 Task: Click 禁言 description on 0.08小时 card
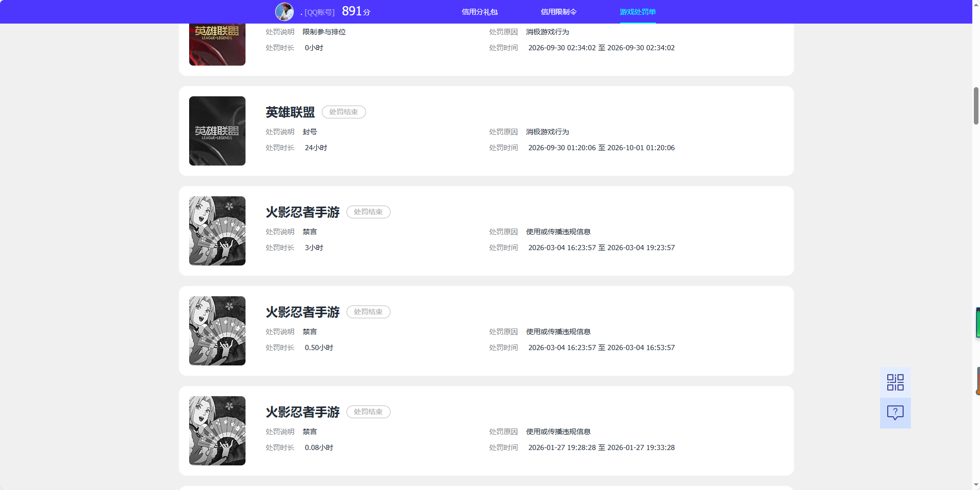coord(310,432)
